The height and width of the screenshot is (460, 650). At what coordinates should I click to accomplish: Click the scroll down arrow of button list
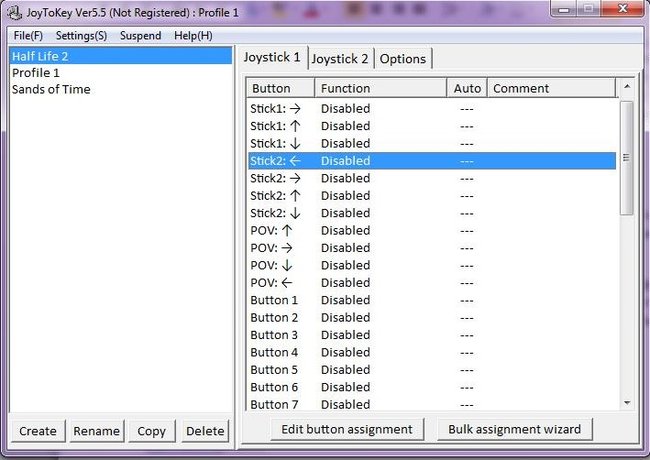coord(627,402)
